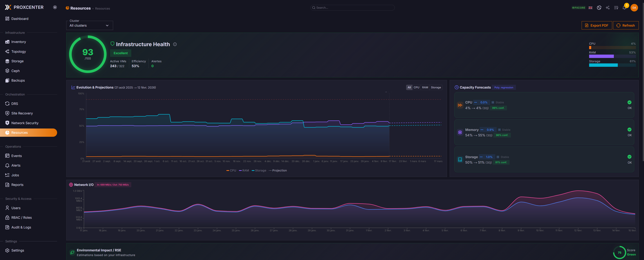This screenshot has height=260, width=644.
Task: Toggle the Storage series in the chart legend
Action: point(259,171)
